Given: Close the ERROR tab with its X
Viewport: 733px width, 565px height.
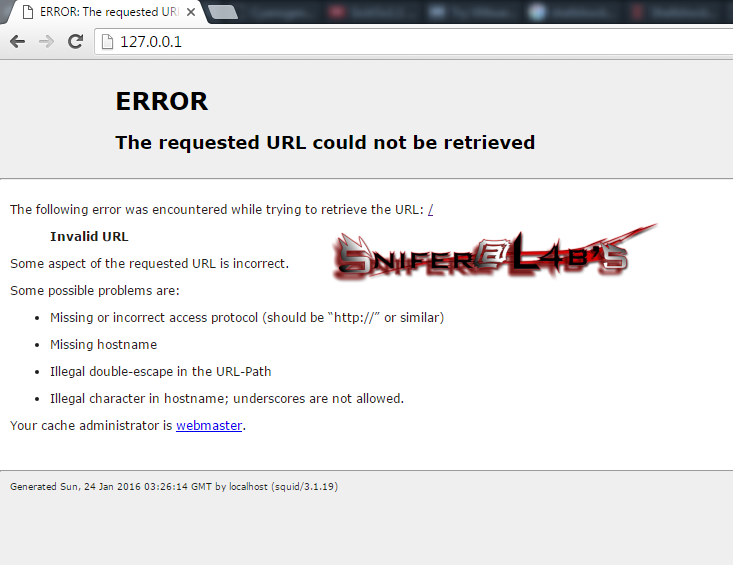Looking at the screenshot, I should pos(191,12).
